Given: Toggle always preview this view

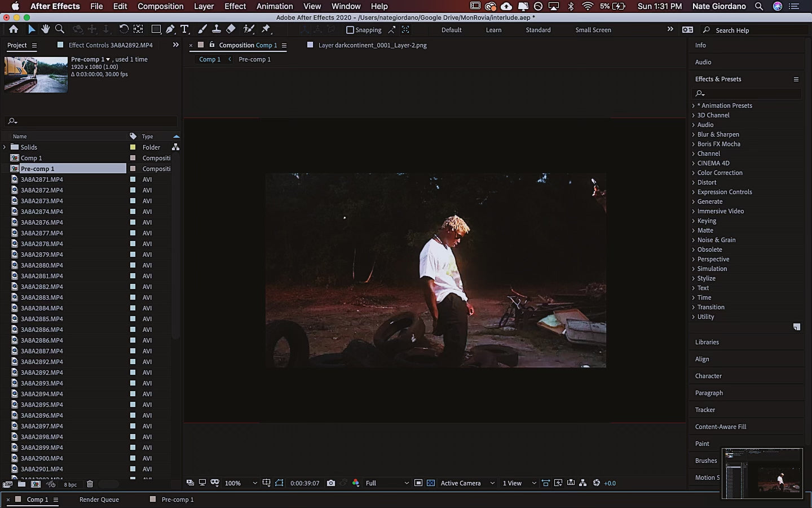Looking at the screenshot, I should (190, 483).
